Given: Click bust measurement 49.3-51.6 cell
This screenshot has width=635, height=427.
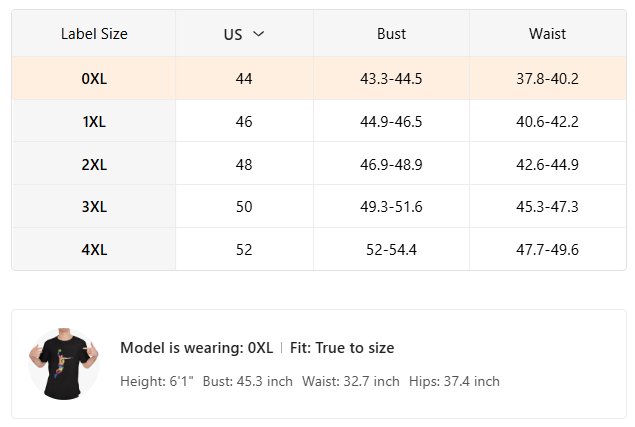Looking at the screenshot, I should pyautogui.click(x=391, y=207).
